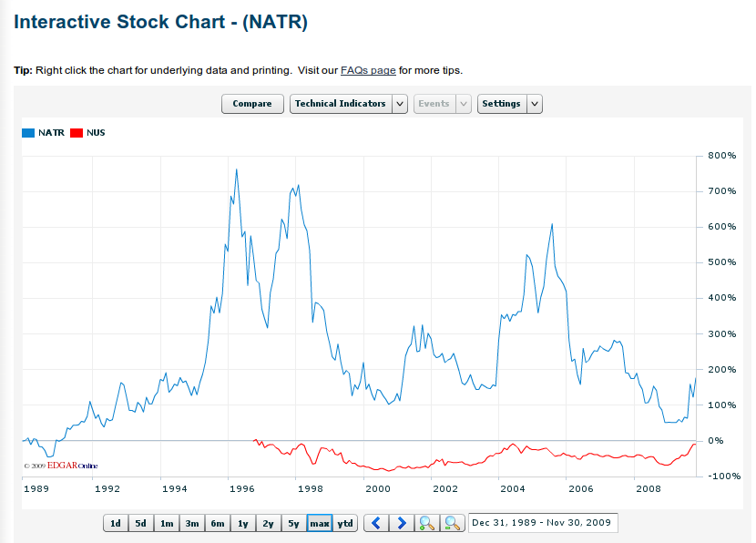Viewport: 756px width, 543px height.
Task: Open the Technical Indicators button
Action: 341,104
